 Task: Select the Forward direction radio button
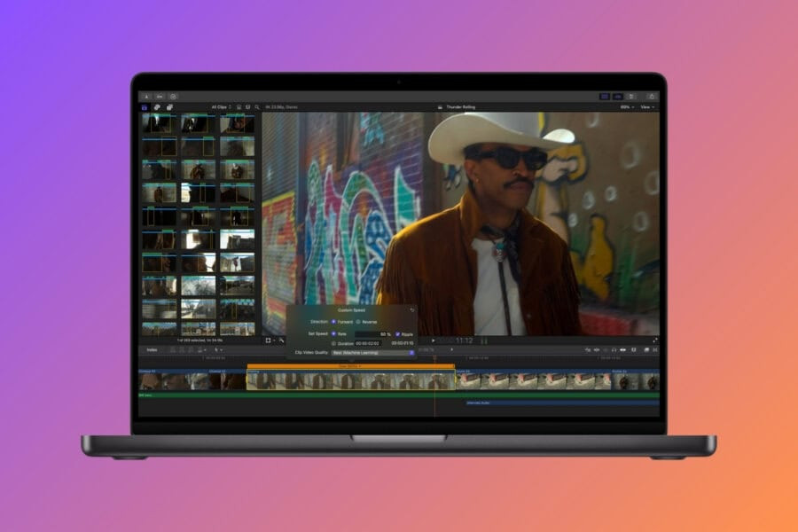(x=333, y=322)
